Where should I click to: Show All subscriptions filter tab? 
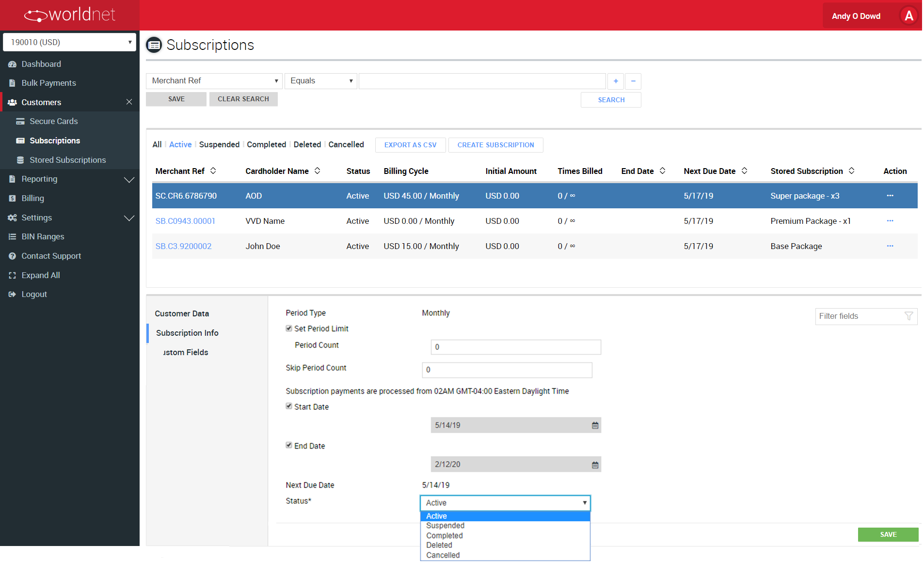click(x=157, y=144)
